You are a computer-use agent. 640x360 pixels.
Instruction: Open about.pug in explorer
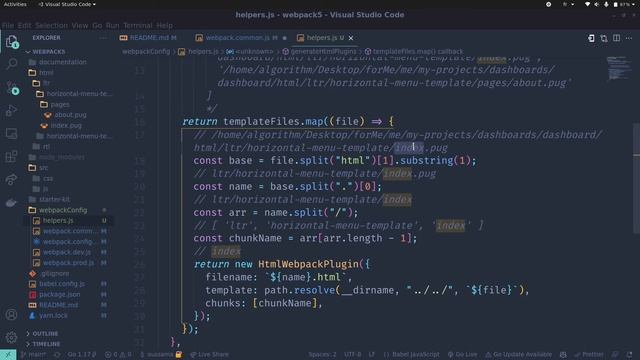click(70, 115)
